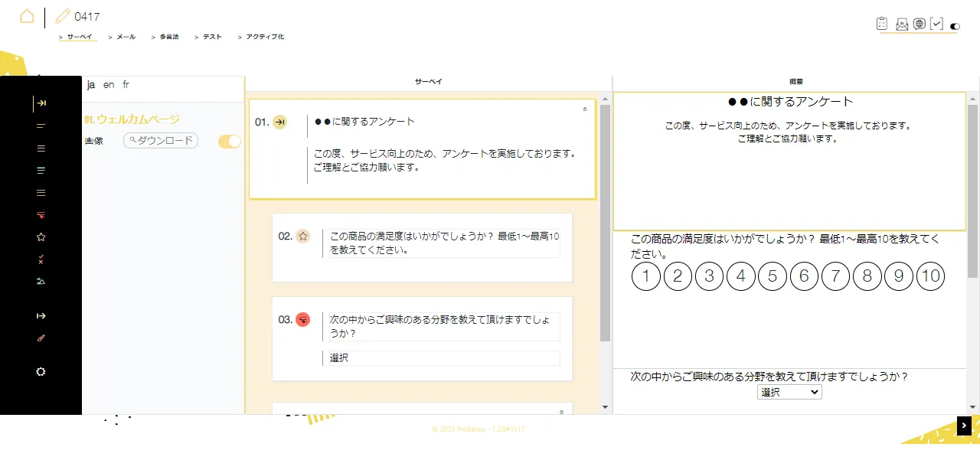Open the テスト tab
Image resolution: width=980 pixels, height=460 pixels.
[211, 37]
